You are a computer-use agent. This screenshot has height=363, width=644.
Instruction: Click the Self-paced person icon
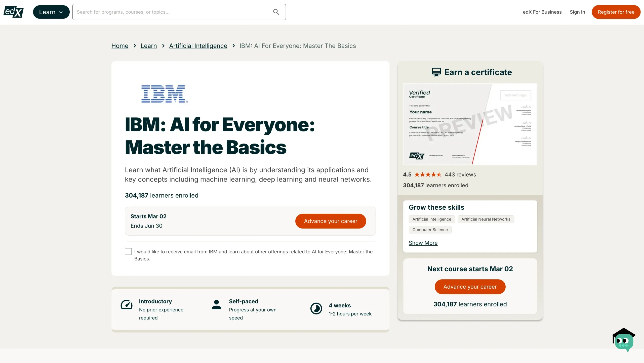point(216,304)
